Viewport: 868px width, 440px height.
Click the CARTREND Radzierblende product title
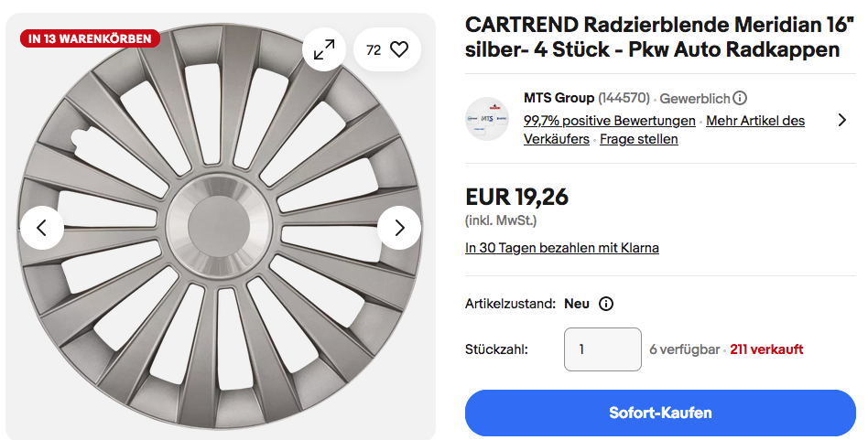pos(652,38)
